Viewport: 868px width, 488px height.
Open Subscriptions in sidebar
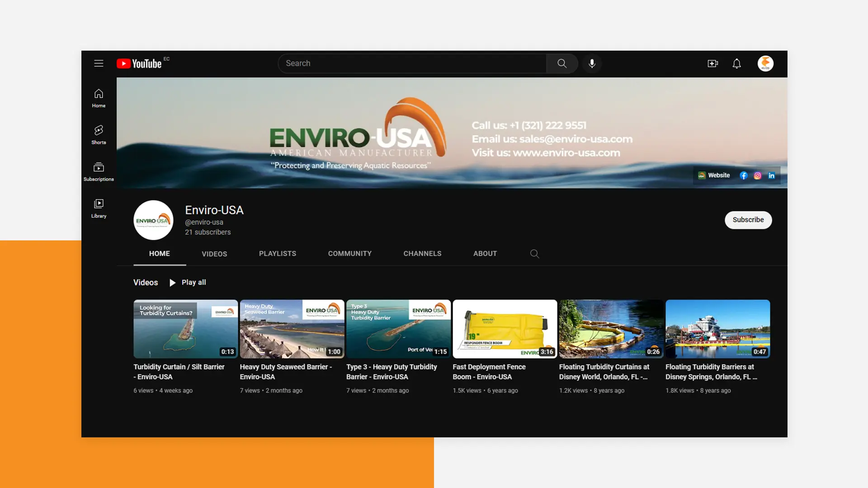[x=99, y=172]
